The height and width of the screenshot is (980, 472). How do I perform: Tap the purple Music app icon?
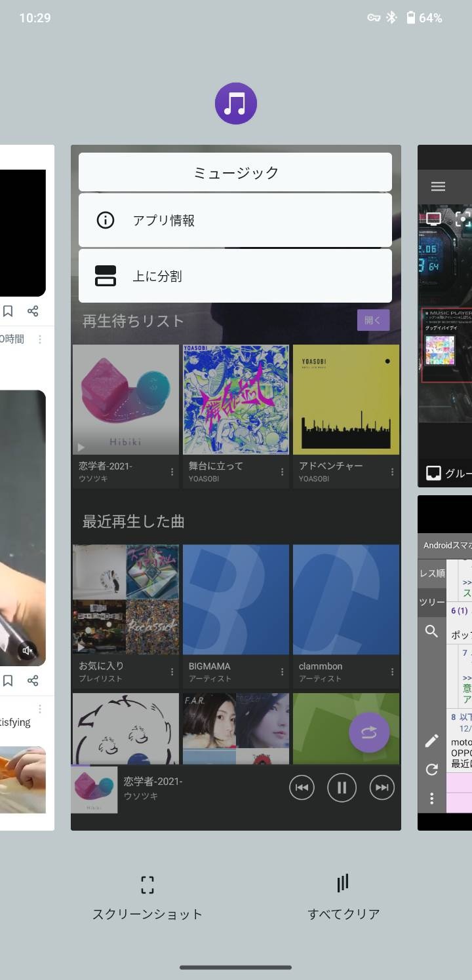tap(235, 104)
